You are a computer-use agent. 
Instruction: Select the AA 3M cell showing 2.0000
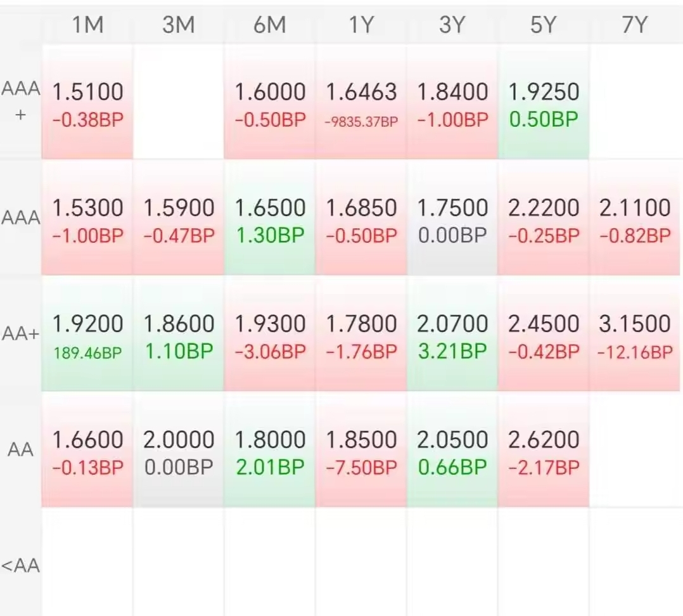pos(179,452)
